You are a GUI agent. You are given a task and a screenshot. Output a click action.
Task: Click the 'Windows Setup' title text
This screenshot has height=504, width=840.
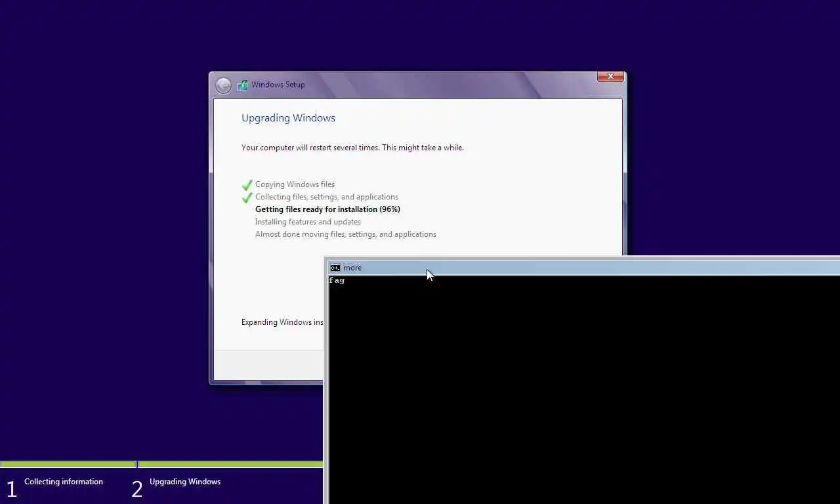(x=278, y=85)
